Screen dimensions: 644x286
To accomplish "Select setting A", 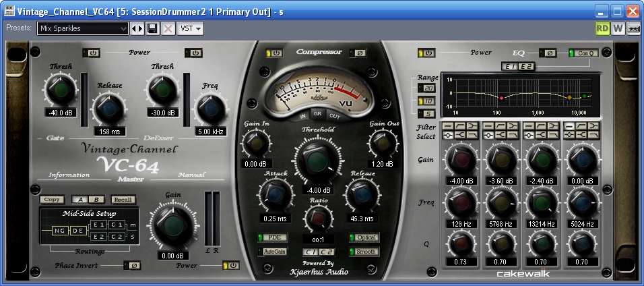I will [x=80, y=200].
